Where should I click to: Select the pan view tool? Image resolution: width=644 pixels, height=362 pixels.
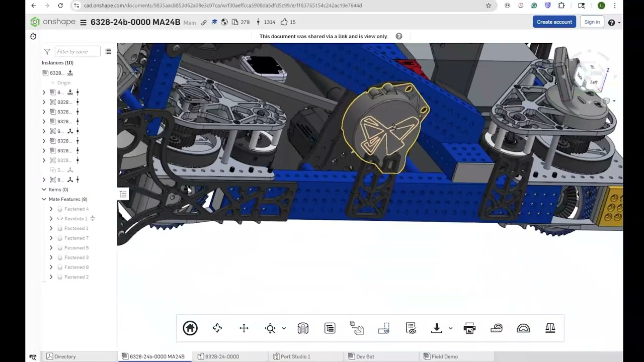[244, 328]
